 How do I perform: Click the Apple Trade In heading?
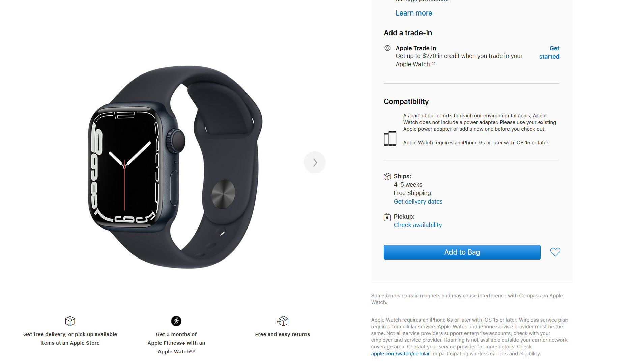pos(416,48)
